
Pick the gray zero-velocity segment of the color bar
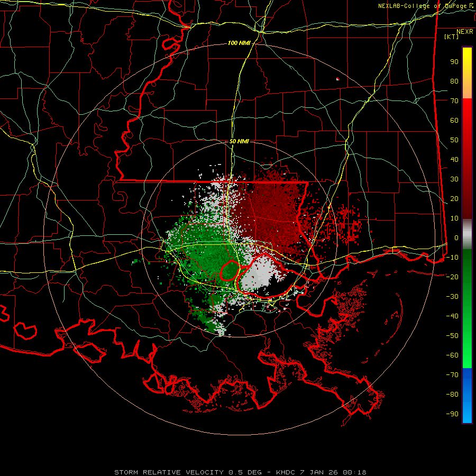(467, 234)
